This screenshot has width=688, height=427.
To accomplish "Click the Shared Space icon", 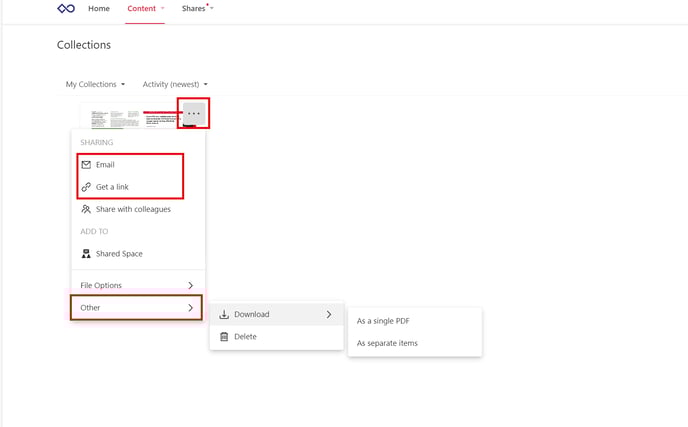I will [86, 254].
